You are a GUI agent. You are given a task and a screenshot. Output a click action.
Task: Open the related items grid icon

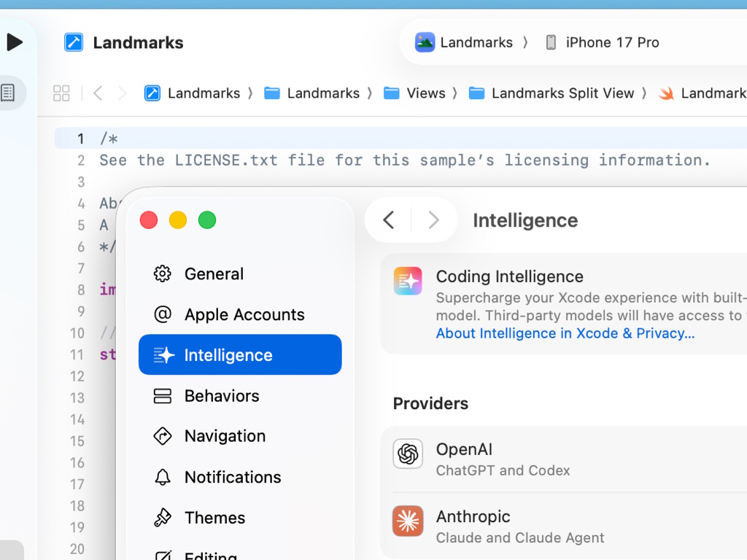click(x=61, y=93)
